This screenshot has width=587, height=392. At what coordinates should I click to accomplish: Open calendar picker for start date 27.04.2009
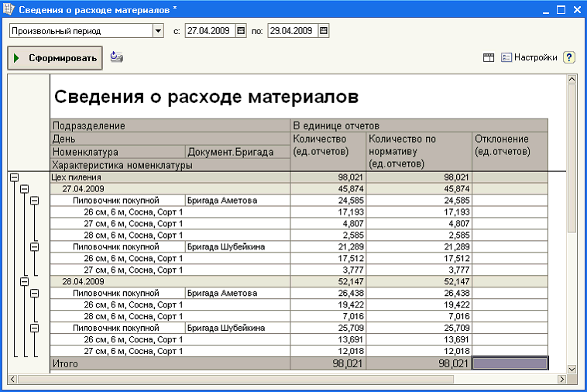[x=241, y=31]
